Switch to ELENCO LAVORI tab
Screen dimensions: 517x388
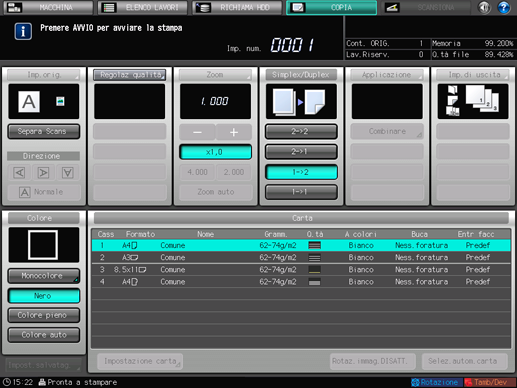142,7
